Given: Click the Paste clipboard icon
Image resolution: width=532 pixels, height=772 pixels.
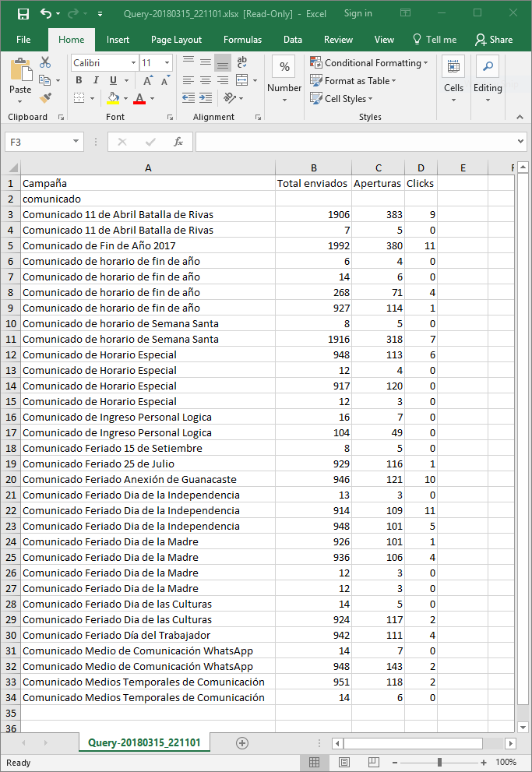Looking at the screenshot, I should [20, 70].
